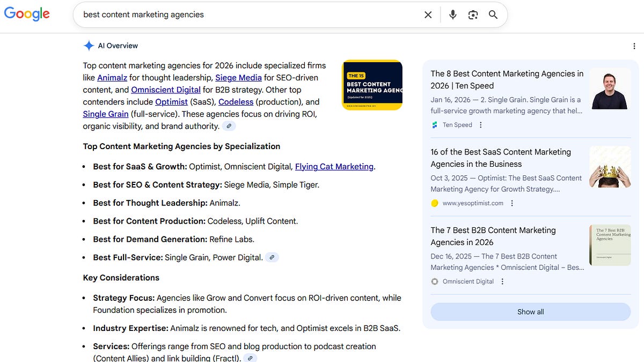
Task: Start voice search with microphone icon
Action: (x=452, y=15)
